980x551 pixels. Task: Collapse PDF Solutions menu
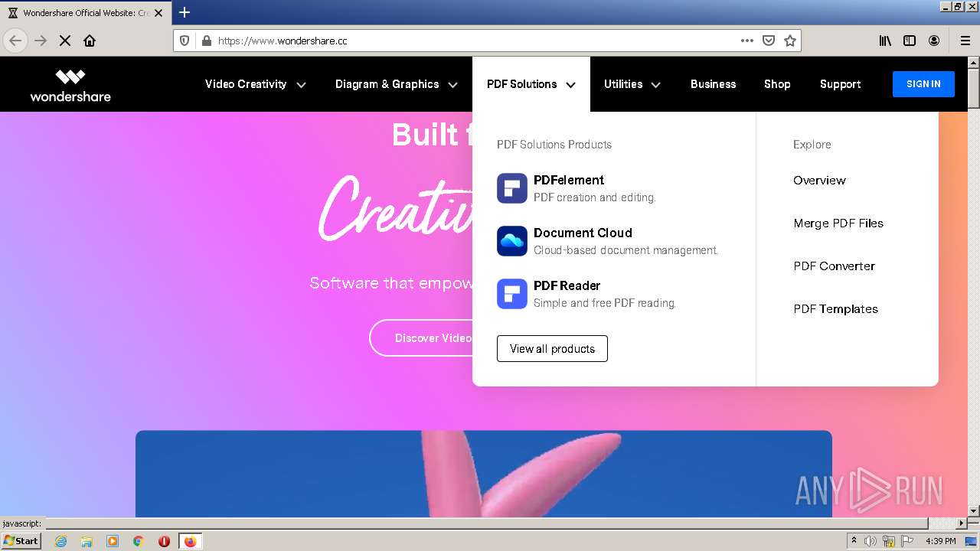point(531,84)
